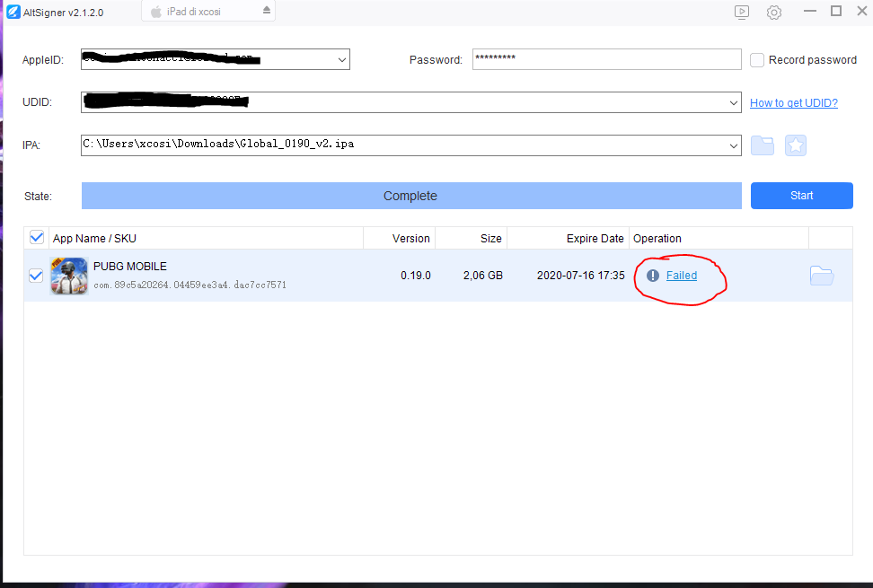Open settings gear icon
873x588 pixels.
pyautogui.click(x=774, y=13)
